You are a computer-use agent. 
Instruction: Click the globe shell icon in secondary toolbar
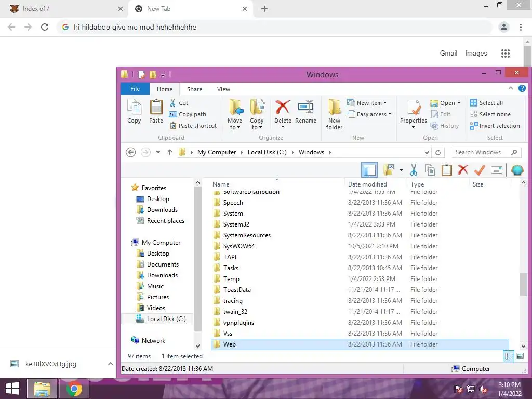517,170
